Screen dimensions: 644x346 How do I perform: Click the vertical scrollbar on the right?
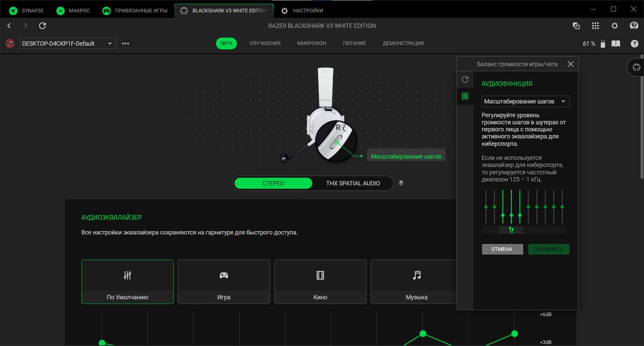pos(642,117)
